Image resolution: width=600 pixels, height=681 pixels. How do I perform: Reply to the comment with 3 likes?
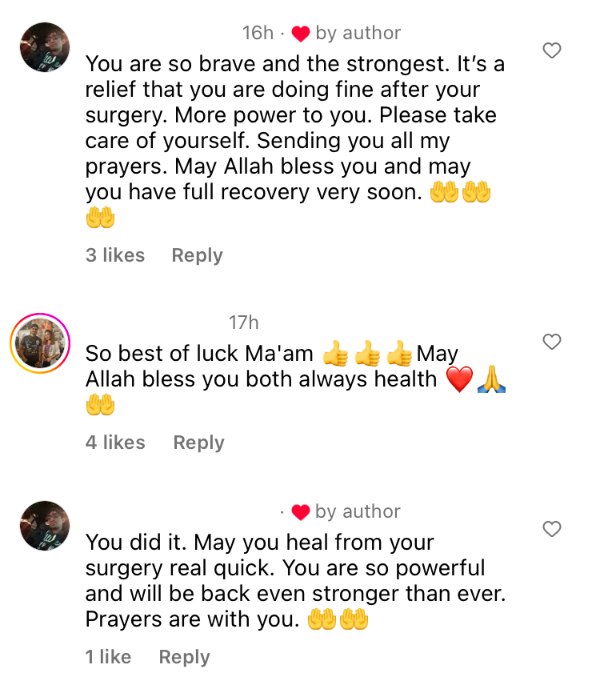[197, 255]
